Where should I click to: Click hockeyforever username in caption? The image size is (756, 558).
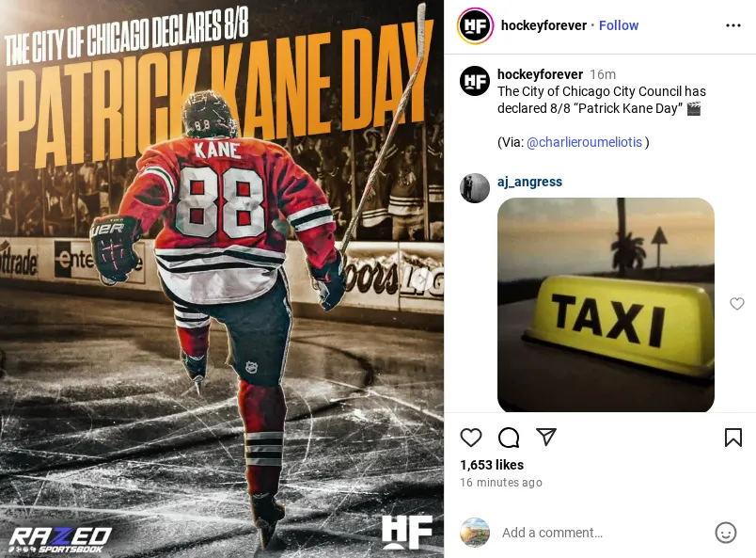[x=540, y=74]
